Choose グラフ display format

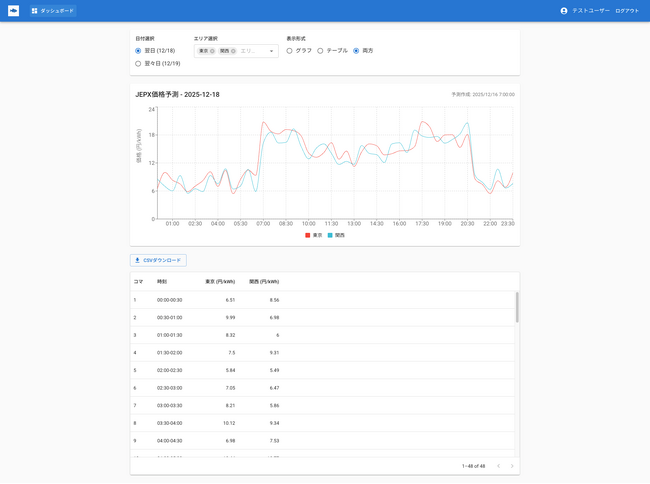tap(290, 50)
